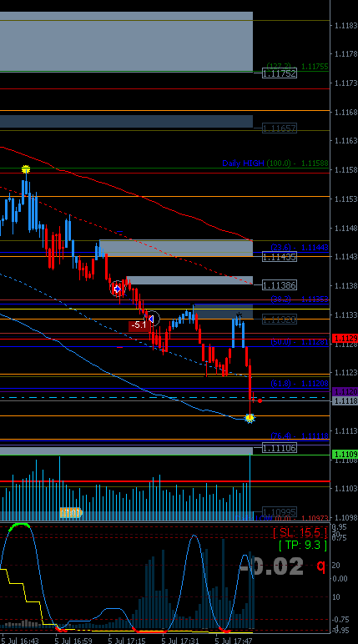The width and height of the screenshot is (358, 644).
Task: Click the 1.10995 zone price label
Action: click(279, 512)
